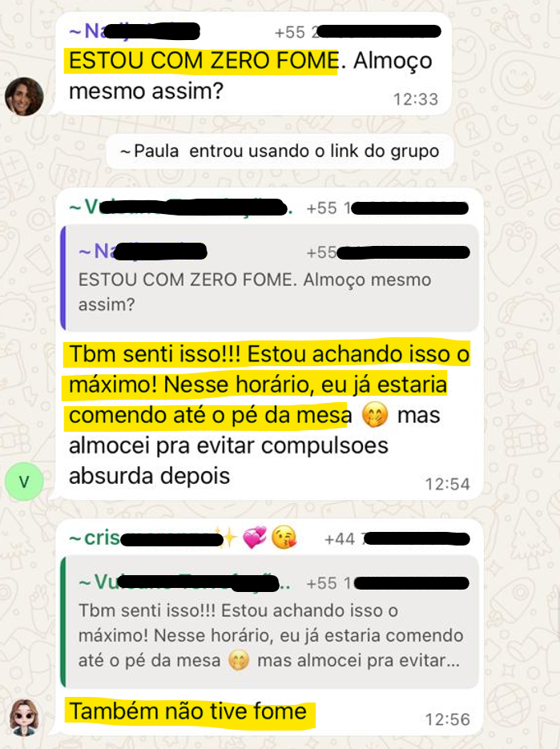560x749 pixels.
Task: Tap the +55 phone number on first message
Action: point(357,32)
